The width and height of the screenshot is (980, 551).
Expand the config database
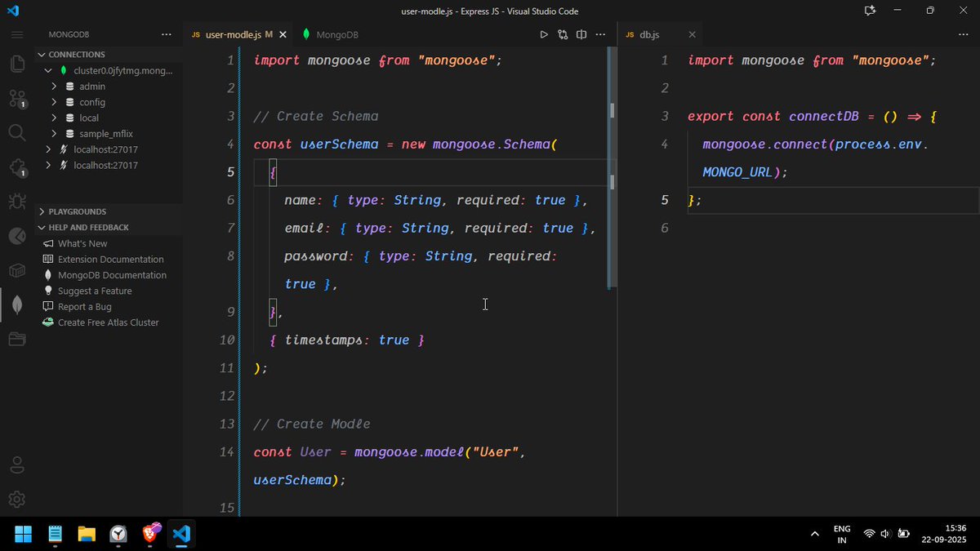(x=54, y=102)
